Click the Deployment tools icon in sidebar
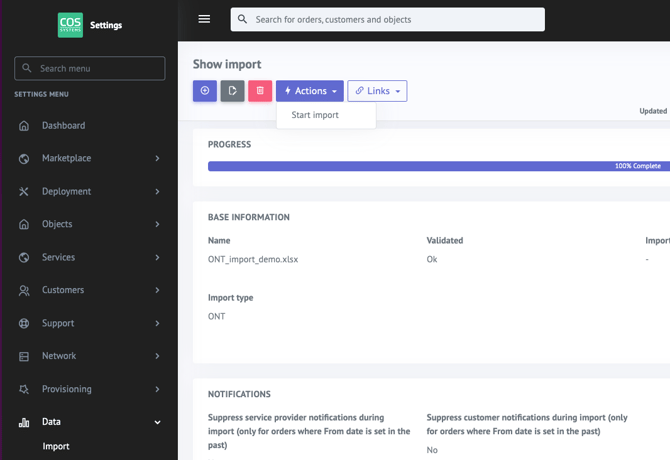The width and height of the screenshot is (670, 460). [24, 192]
